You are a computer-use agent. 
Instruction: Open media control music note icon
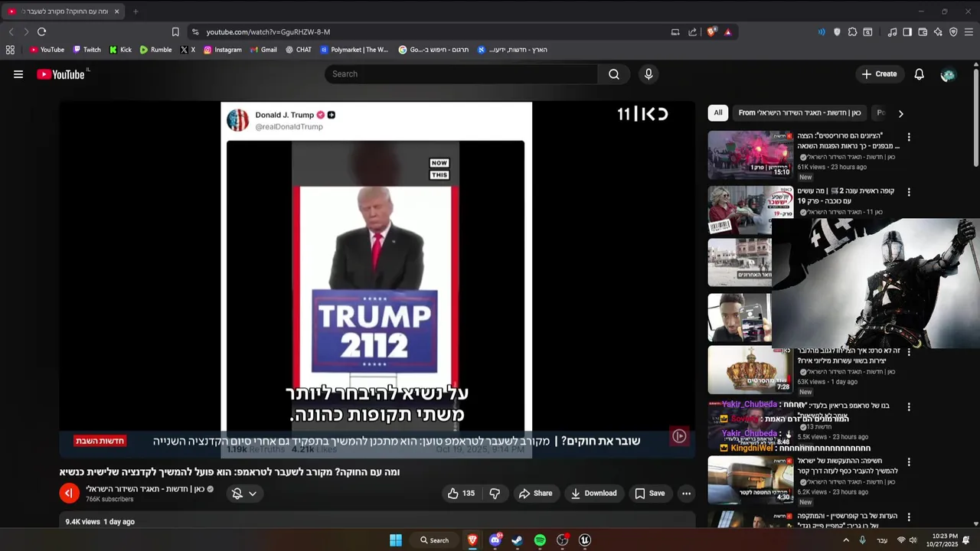[x=892, y=32]
